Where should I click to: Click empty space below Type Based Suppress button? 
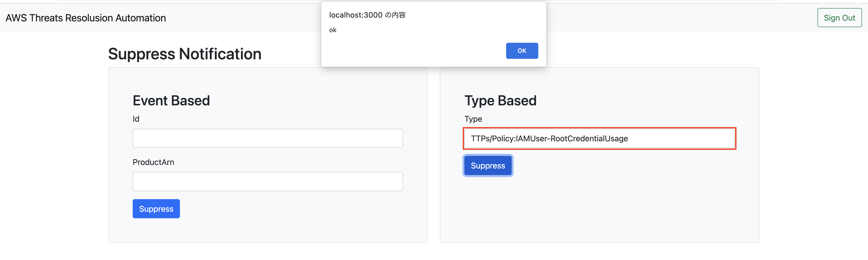(599, 209)
